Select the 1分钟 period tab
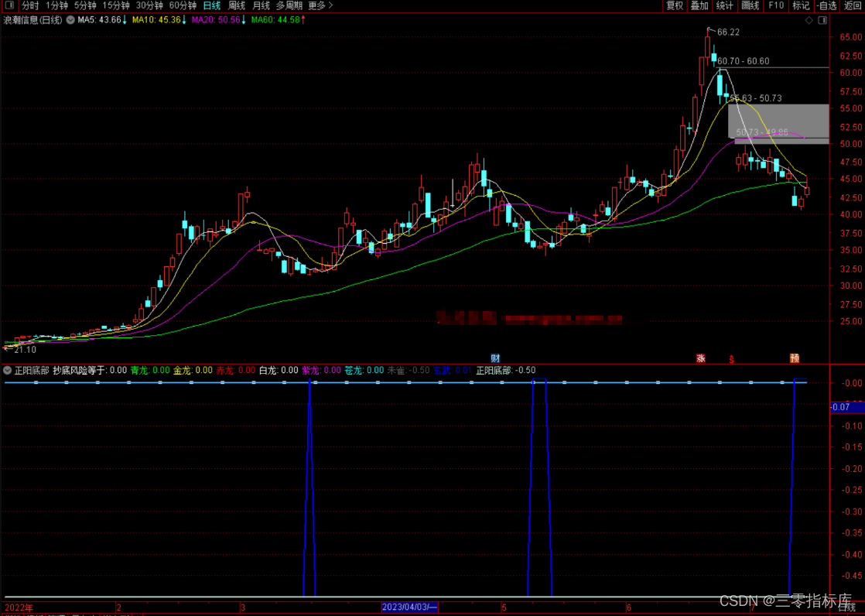The height and width of the screenshot is (616, 865). tap(56, 5)
